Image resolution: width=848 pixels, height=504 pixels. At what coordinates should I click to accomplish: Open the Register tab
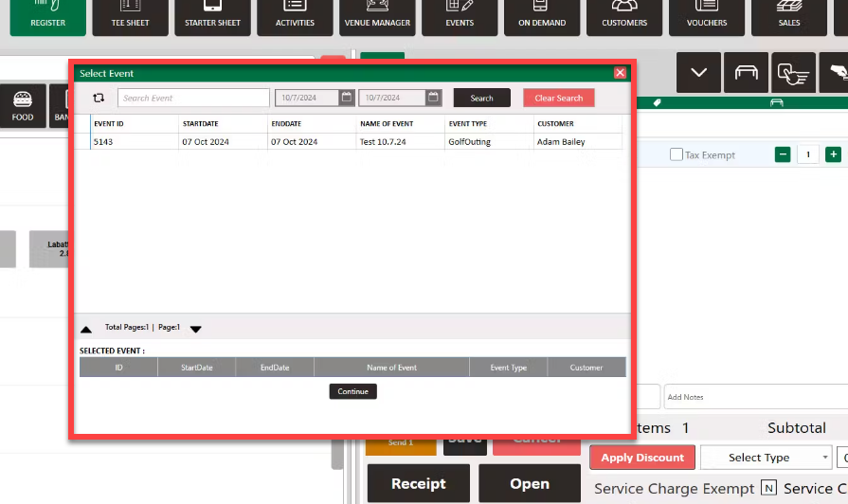[47, 17]
